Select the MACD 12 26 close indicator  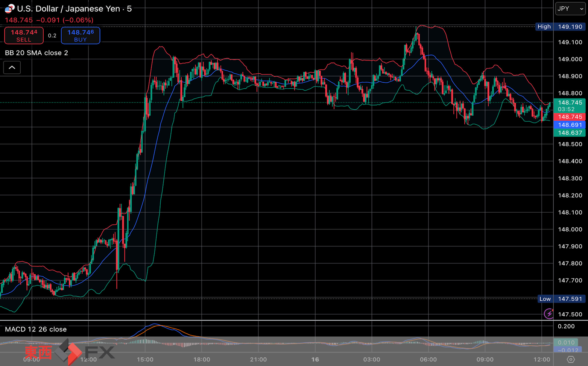36,329
